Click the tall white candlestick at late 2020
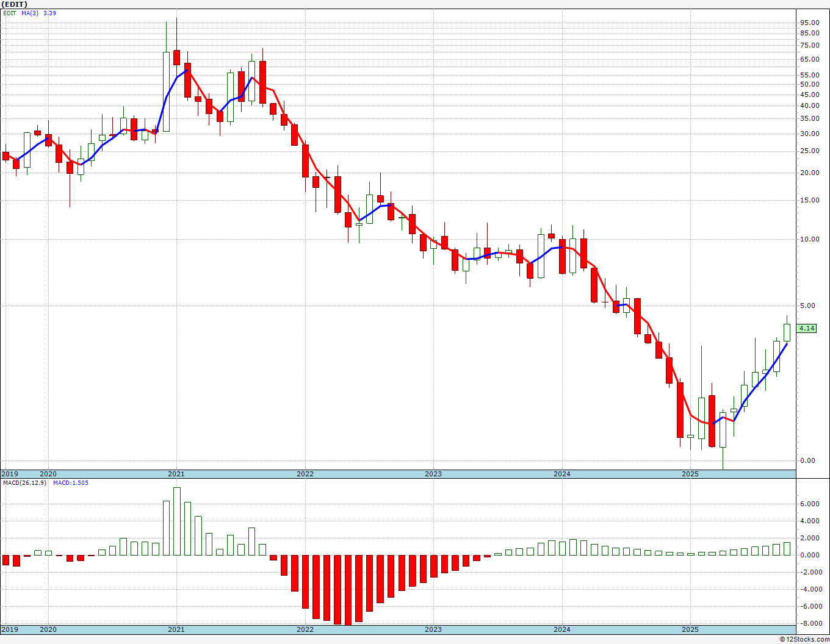830x644 pixels. point(166,91)
